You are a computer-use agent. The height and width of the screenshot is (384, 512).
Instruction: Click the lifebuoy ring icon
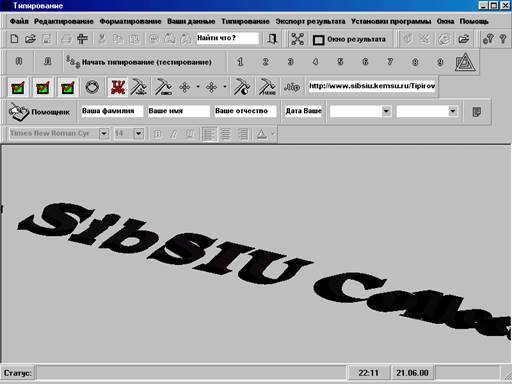click(x=92, y=87)
